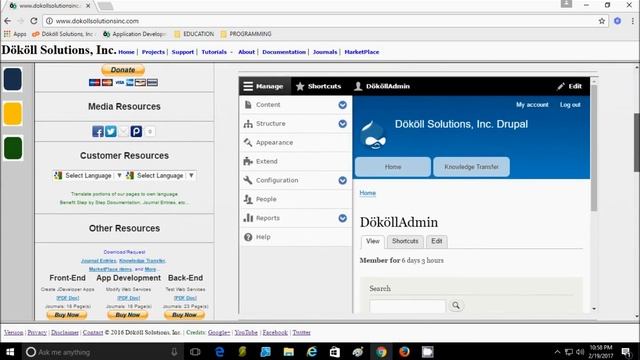The image size is (640, 360).
Task: Click Buy Now under Back-End
Action: (x=184, y=315)
